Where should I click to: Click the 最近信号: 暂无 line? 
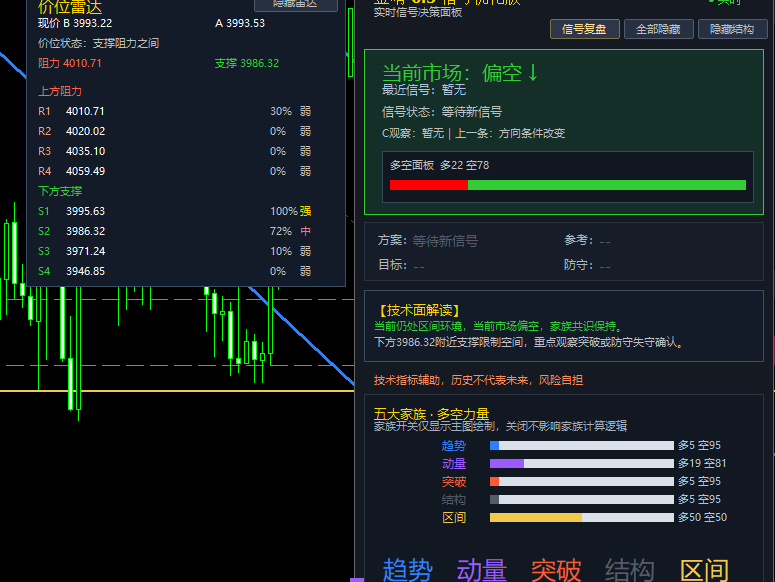click(x=424, y=90)
